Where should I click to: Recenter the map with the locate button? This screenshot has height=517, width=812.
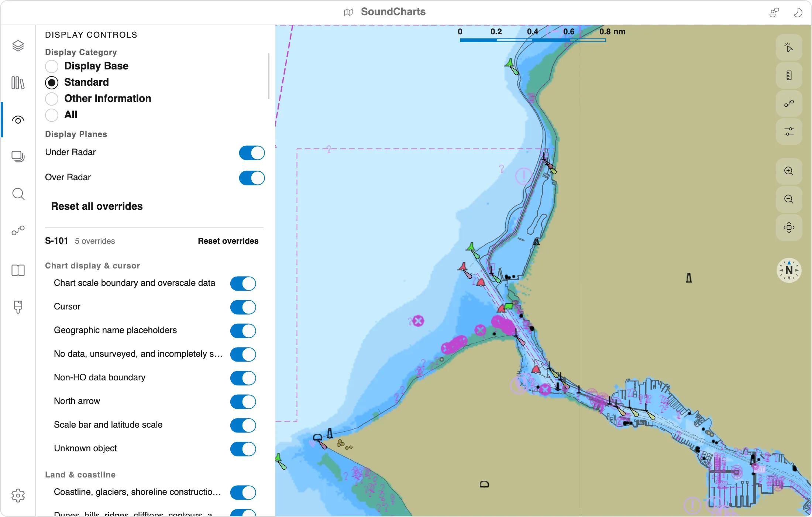[x=789, y=227]
